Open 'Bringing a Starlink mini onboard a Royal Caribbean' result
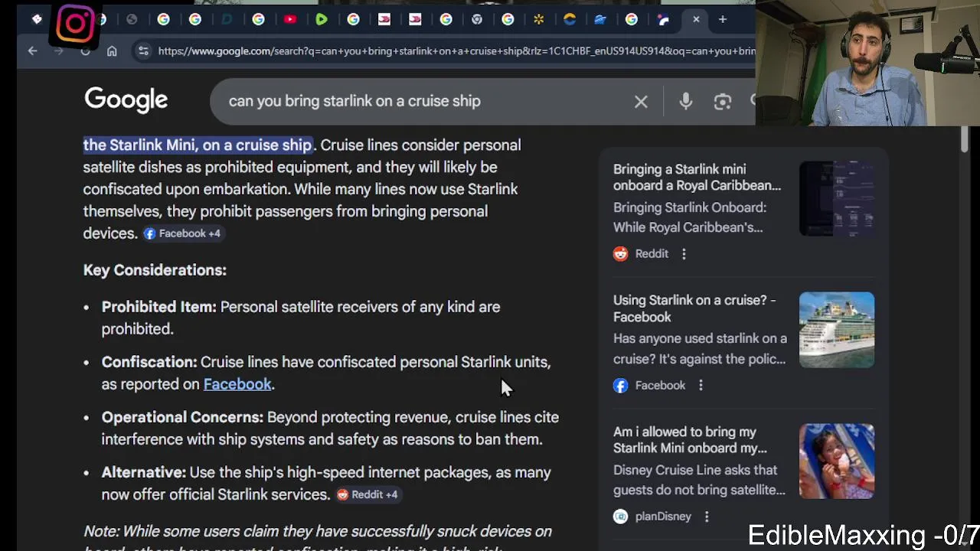The image size is (980, 551). [x=697, y=177]
